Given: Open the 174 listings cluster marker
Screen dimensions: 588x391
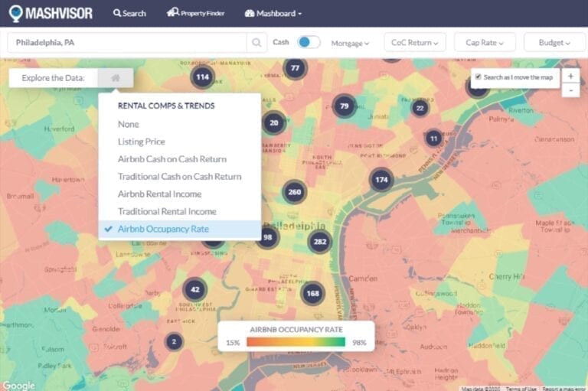Looking at the screenshot, I should 381,180.
